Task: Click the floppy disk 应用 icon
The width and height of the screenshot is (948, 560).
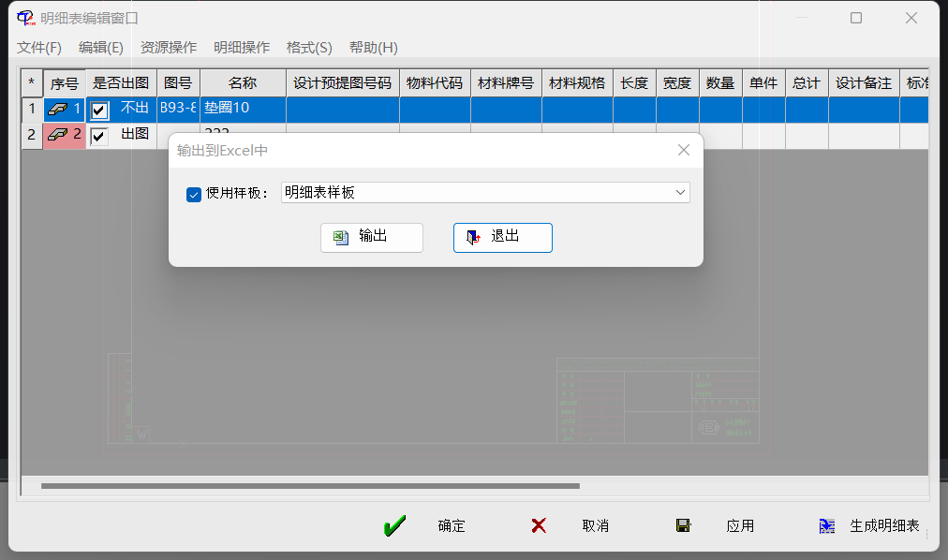Action: point(683,526)
